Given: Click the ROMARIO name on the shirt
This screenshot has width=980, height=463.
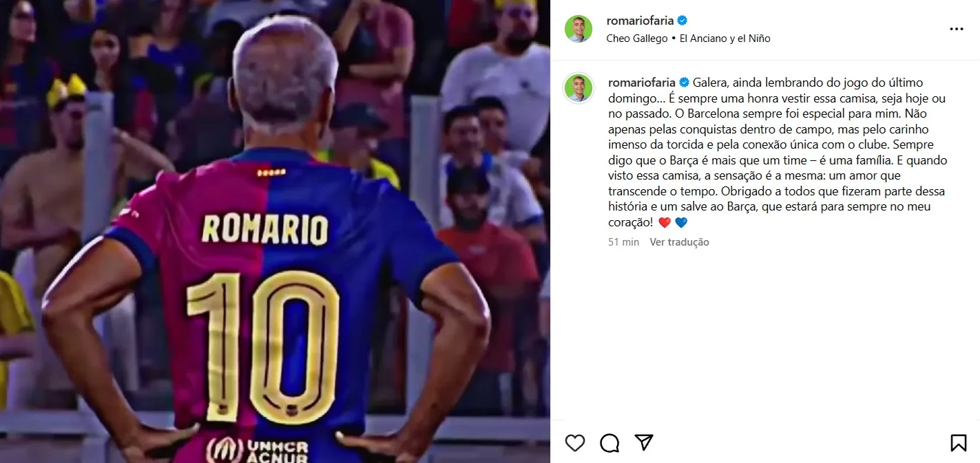Looking at the screenshot, I should tap(264, 228).
